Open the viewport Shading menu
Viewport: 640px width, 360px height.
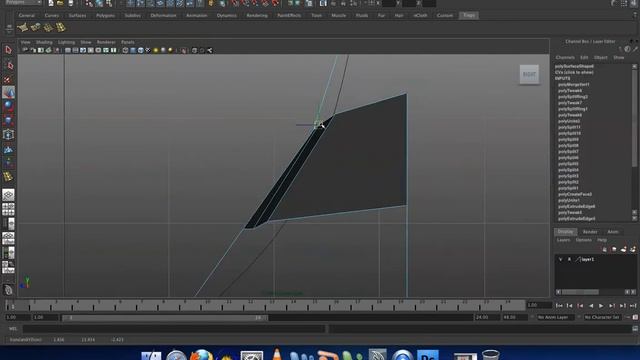[x=44, y=42]
